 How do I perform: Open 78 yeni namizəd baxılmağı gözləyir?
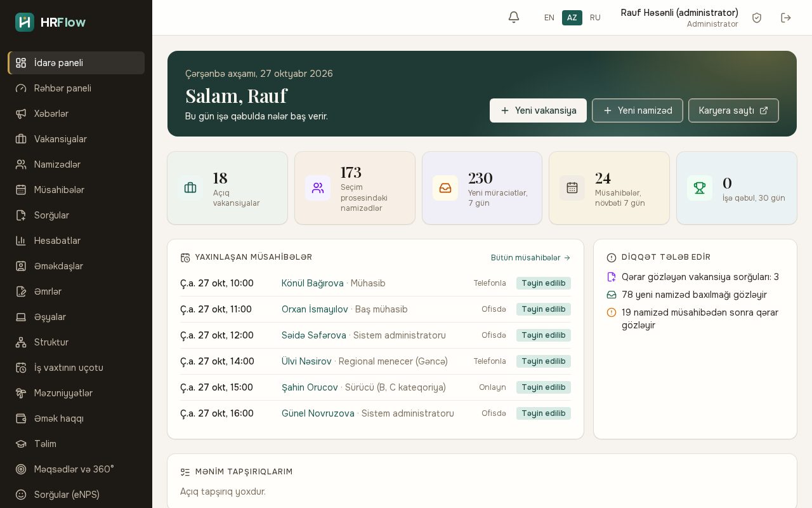point(694,295)
